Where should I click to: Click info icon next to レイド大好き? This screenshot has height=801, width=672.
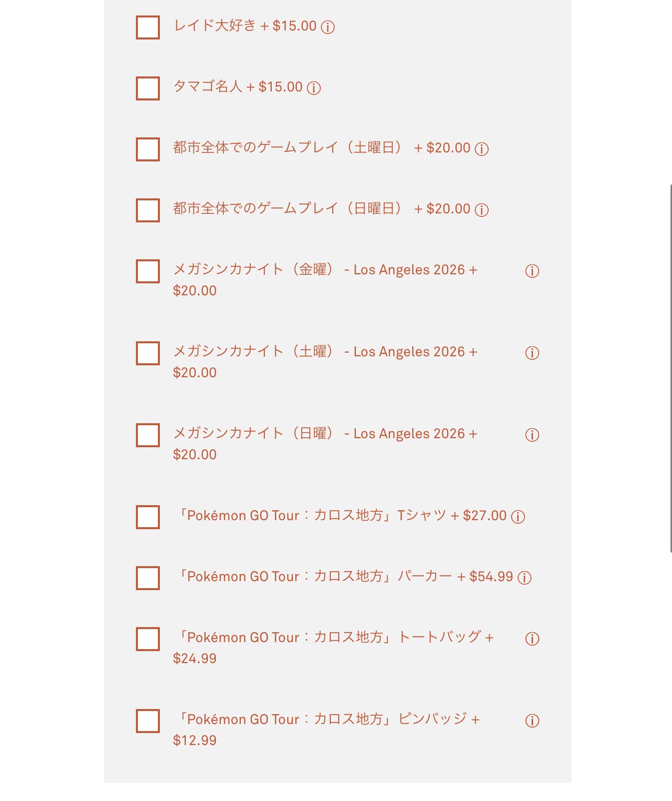click(x=328, y=27)
